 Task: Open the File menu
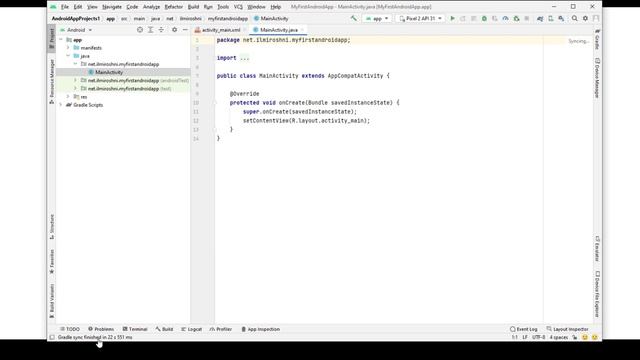[64, 7]
